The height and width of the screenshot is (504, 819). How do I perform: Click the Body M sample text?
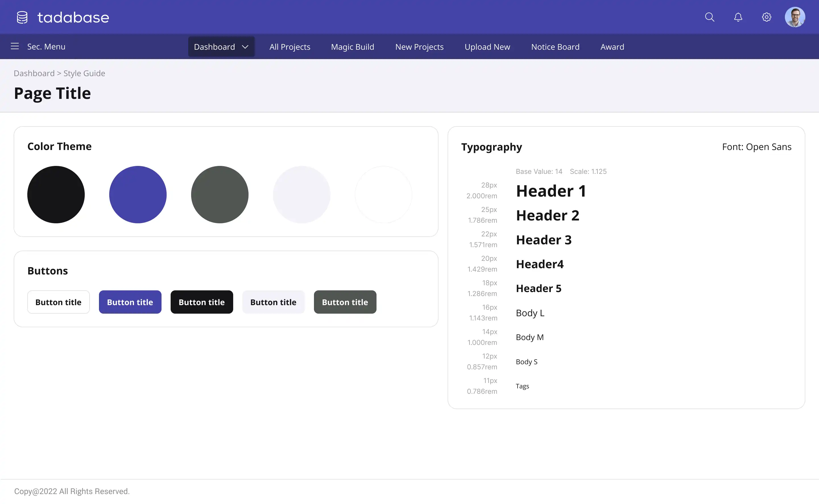click(530, 337)
